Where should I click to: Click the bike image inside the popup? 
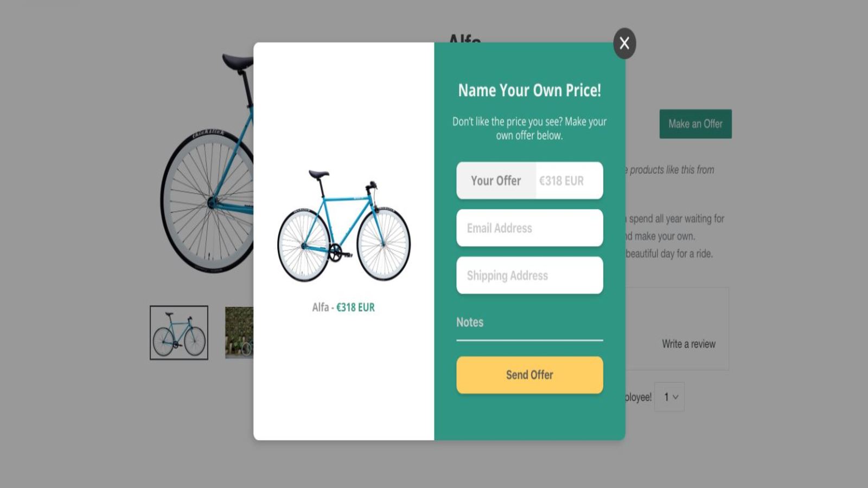pos(344,226)
